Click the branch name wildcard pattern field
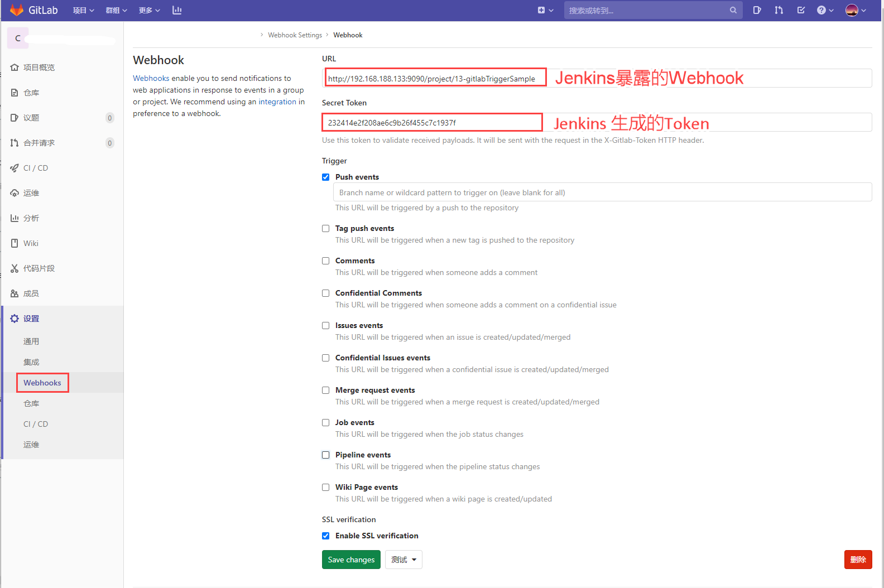 [x=602, y=192]
